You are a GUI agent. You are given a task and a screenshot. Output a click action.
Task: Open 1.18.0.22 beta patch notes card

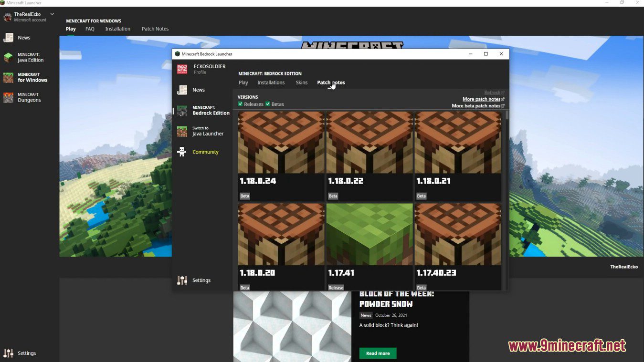click(x=370, y=156)
